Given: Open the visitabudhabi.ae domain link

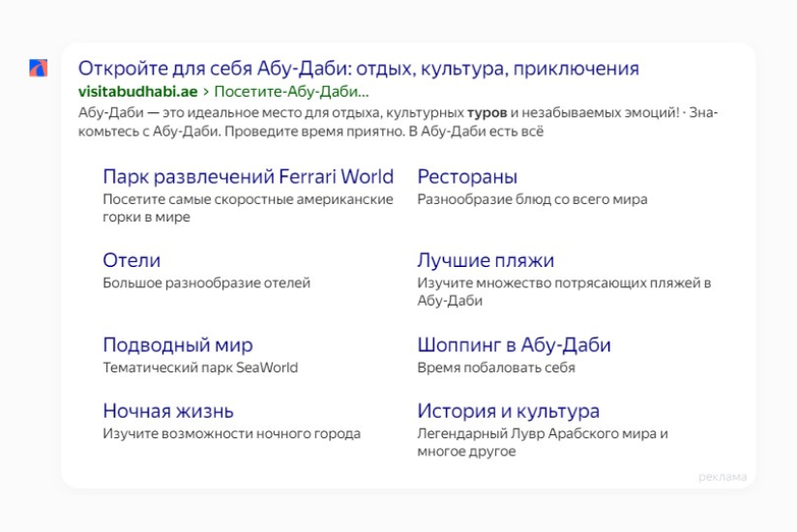Looking at the screenshot, I should [137, 92].
